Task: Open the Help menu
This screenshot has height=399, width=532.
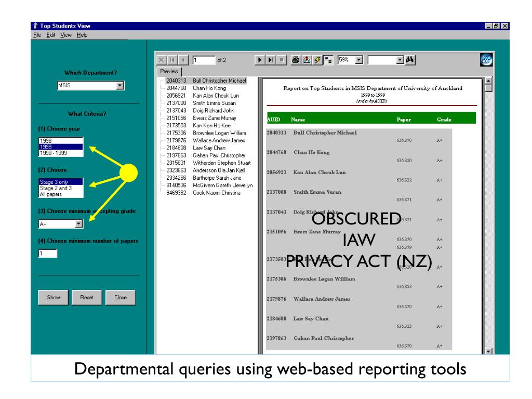Action: click(82, 35)
